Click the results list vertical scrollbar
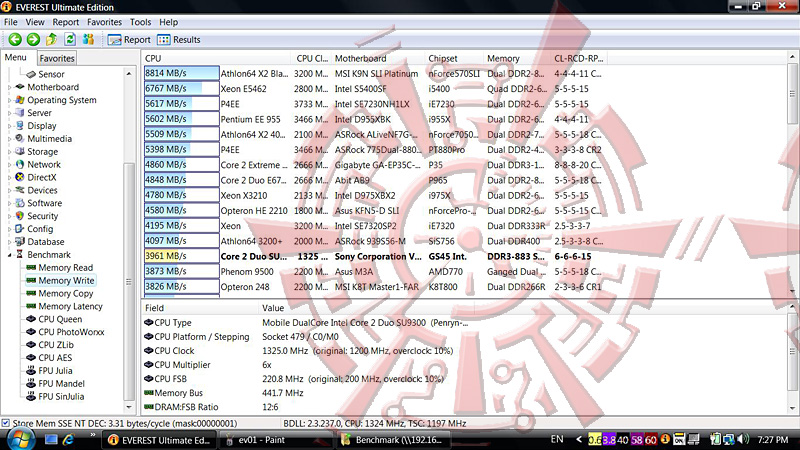The height and width of the screenshot is (450, 800). pos(792,173)
